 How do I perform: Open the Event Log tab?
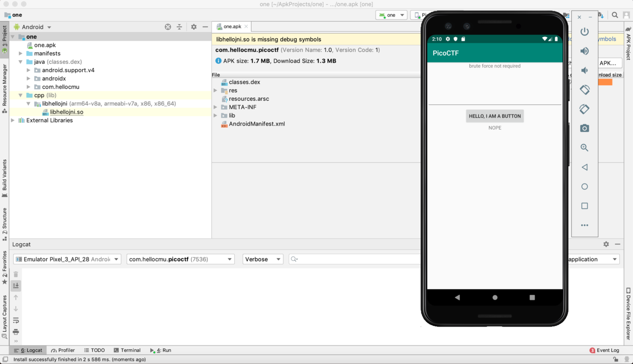(605, 350)
